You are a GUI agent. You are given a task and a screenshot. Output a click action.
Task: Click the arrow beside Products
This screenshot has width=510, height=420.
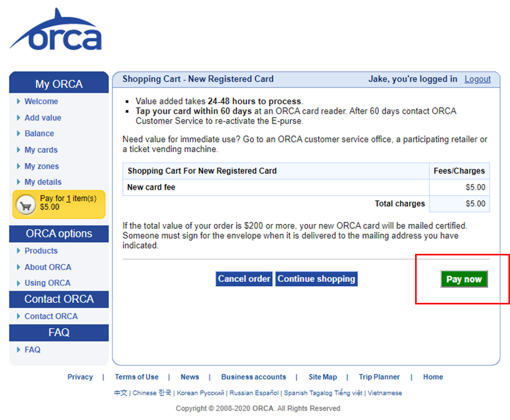click(19, 251)
